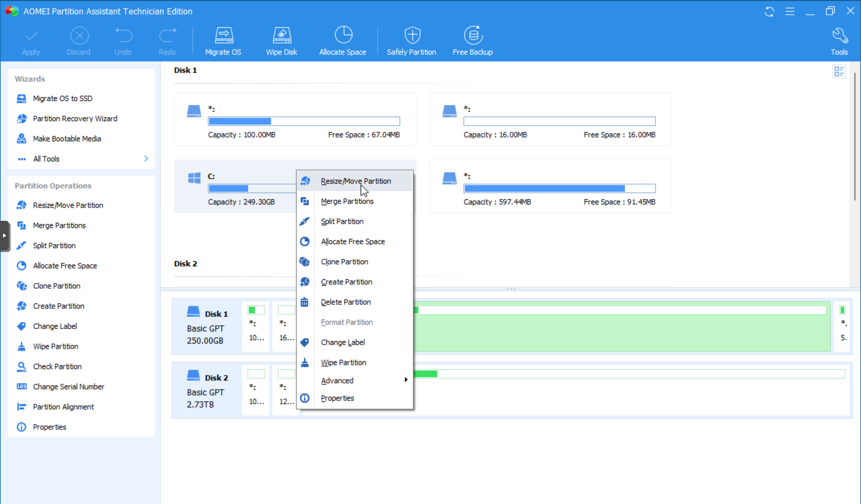
Task: Click the All Tools dots icon
Action: coord(22,159)
